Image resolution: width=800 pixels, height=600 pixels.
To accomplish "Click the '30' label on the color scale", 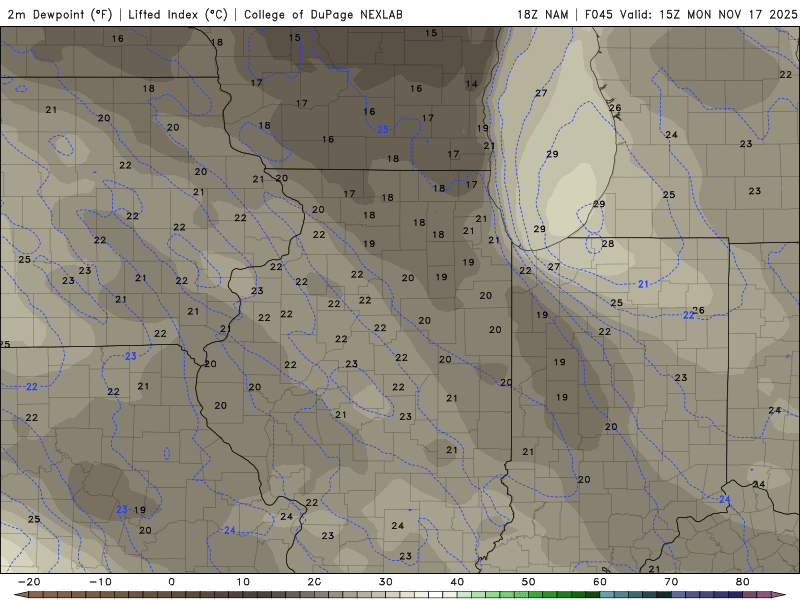I will pyautogui.click(x=386, y=582).
